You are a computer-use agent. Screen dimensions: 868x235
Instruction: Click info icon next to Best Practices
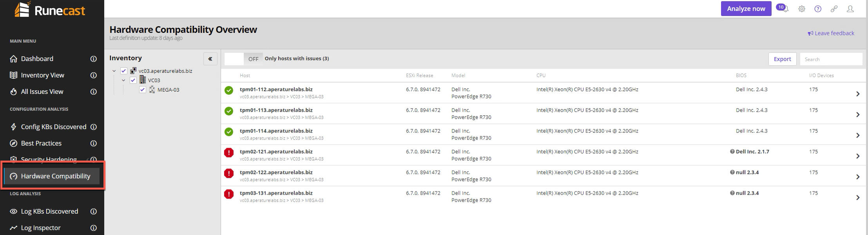pos(94,143)
